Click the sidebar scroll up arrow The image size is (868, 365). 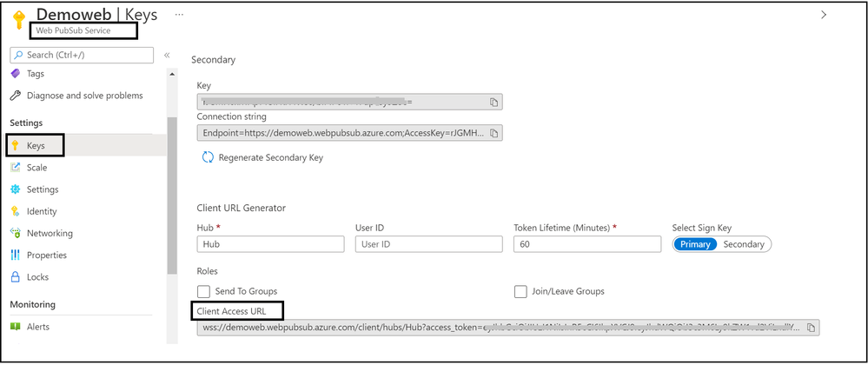[x=171, y=74]
